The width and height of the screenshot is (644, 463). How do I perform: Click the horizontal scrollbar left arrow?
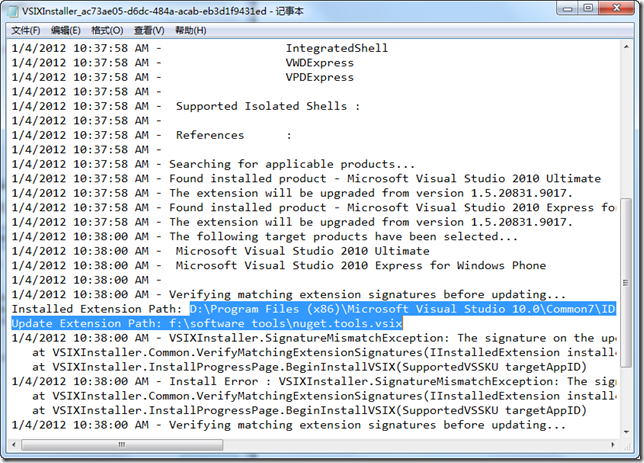pos(14,445)
